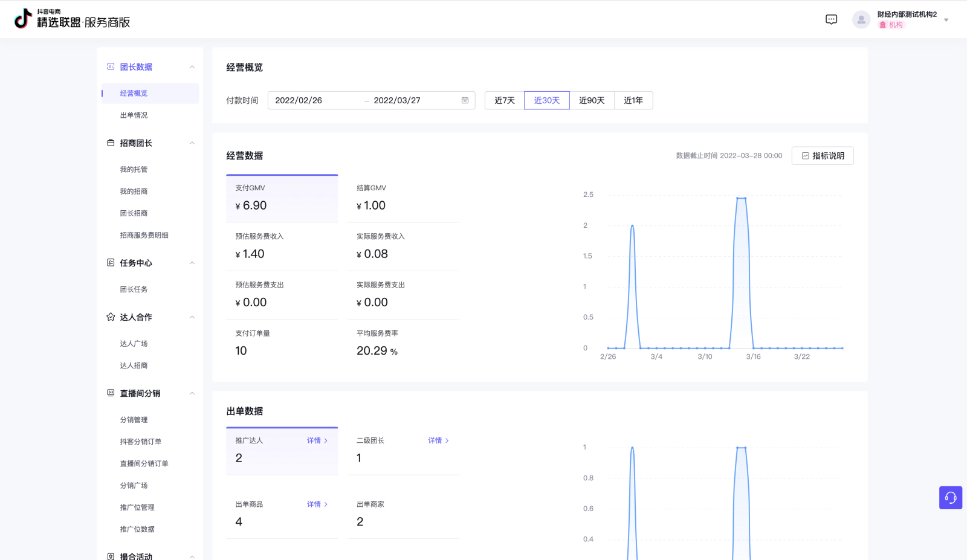Collapse the 直播间分销 menu group
967x560 pixels.
192,393
